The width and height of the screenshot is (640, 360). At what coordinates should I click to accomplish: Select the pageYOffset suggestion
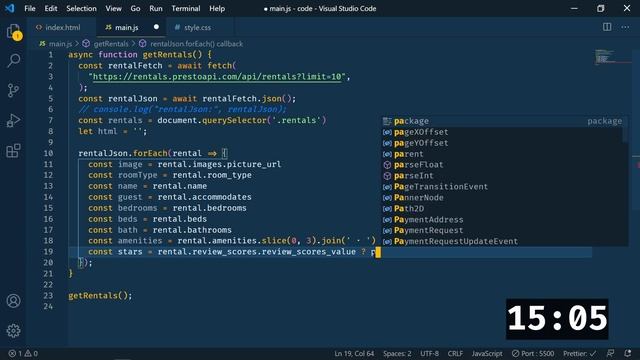pos(502,143)
